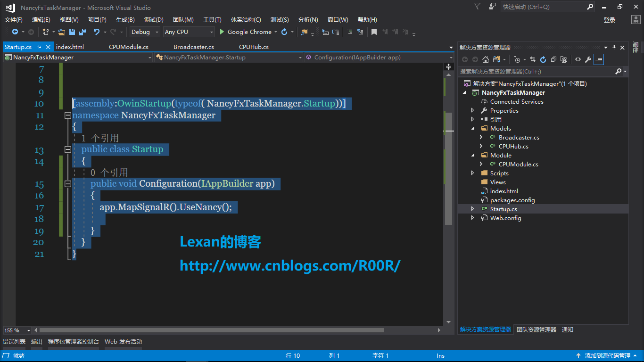Open the 错误列表 panel tab
Image resolution: width=644 pixels, height=362 pixels.
tap(14, 342)
